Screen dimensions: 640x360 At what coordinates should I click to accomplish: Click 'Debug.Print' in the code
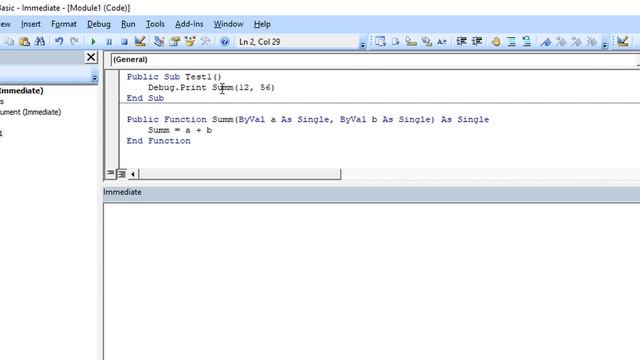[x=177, y=87]
